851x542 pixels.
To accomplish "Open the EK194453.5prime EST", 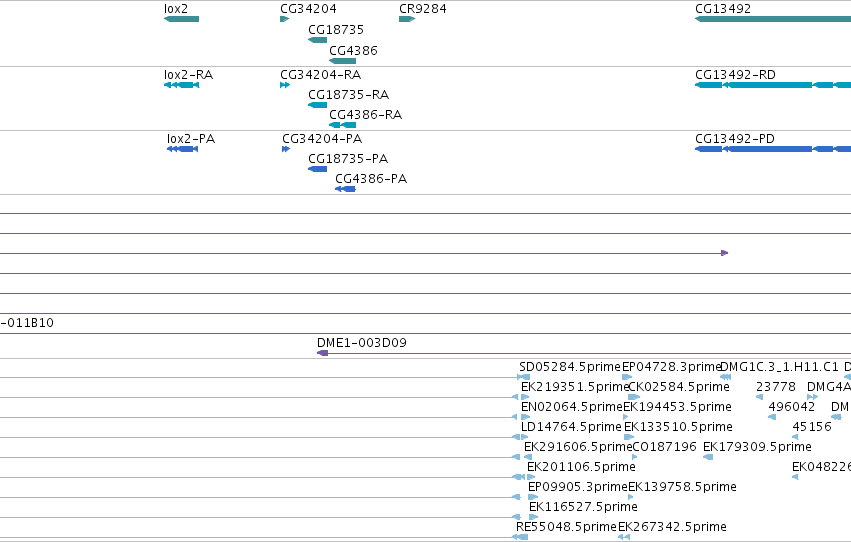I will (625, 417).
